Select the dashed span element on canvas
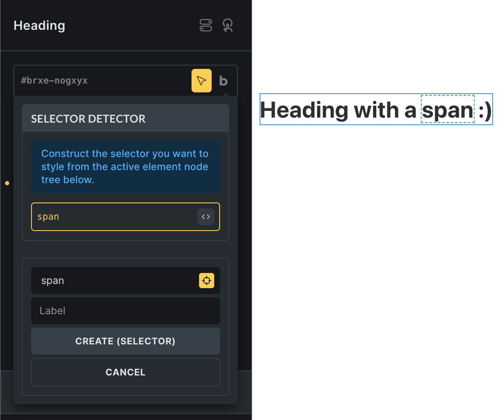The image size is (504, 420). pyautogui.click(x=448, y=109)
